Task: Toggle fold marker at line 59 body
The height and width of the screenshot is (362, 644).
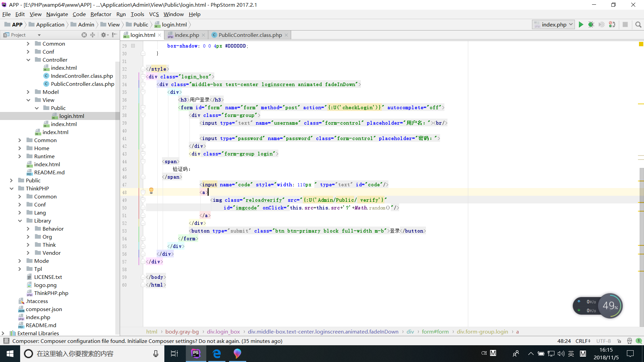Action: click(x=143, y=277)
